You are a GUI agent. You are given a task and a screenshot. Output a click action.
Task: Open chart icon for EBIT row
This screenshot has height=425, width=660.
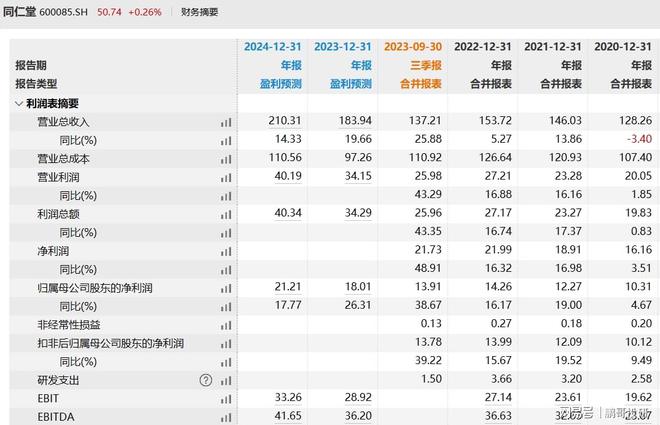(226, 399)
